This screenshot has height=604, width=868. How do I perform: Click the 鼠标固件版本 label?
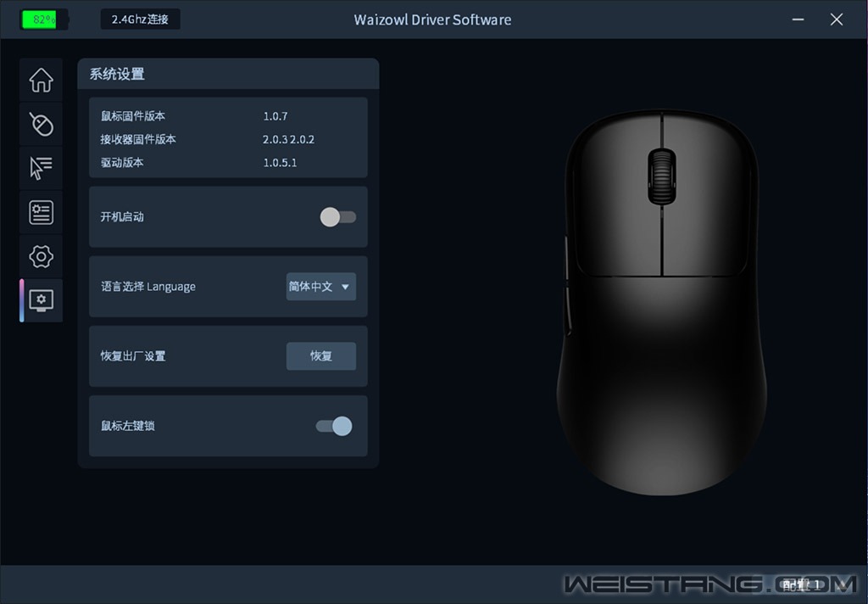pos(133,116)
